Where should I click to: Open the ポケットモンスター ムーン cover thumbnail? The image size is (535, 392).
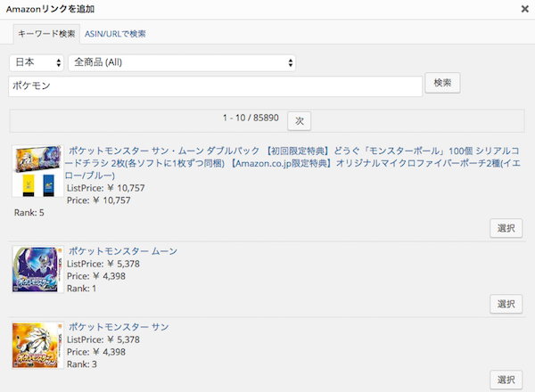37,269
